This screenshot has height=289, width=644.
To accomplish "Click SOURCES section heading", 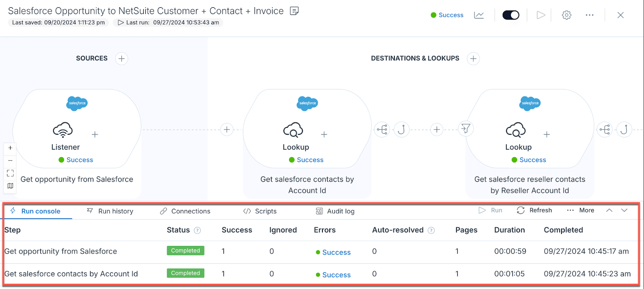I will coord(92,58).
